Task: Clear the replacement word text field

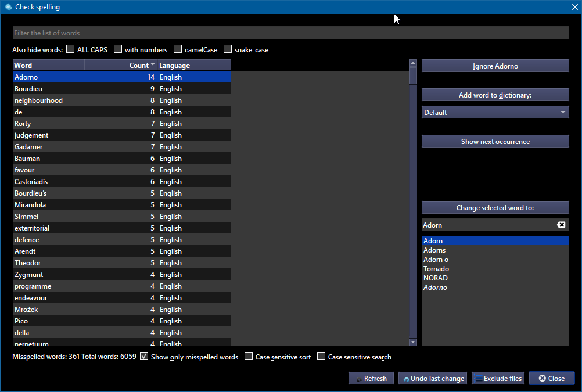Action: [x=561, y=225]
